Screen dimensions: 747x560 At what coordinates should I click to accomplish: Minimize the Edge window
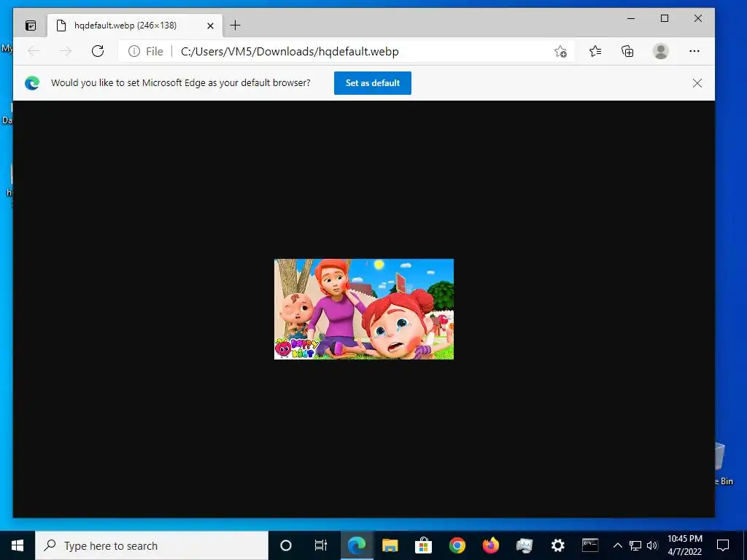click(631, 18)
